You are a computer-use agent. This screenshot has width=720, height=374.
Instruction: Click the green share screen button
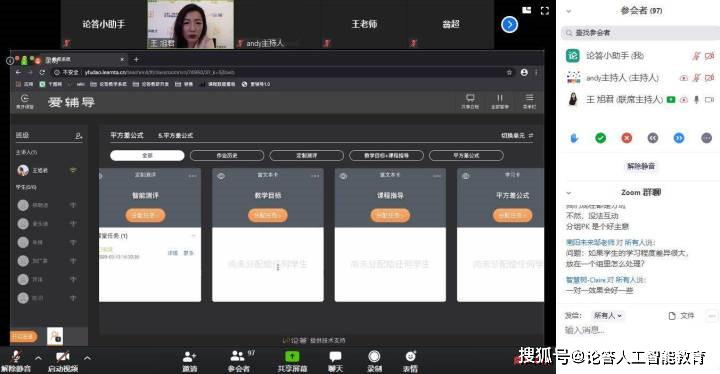292,357
